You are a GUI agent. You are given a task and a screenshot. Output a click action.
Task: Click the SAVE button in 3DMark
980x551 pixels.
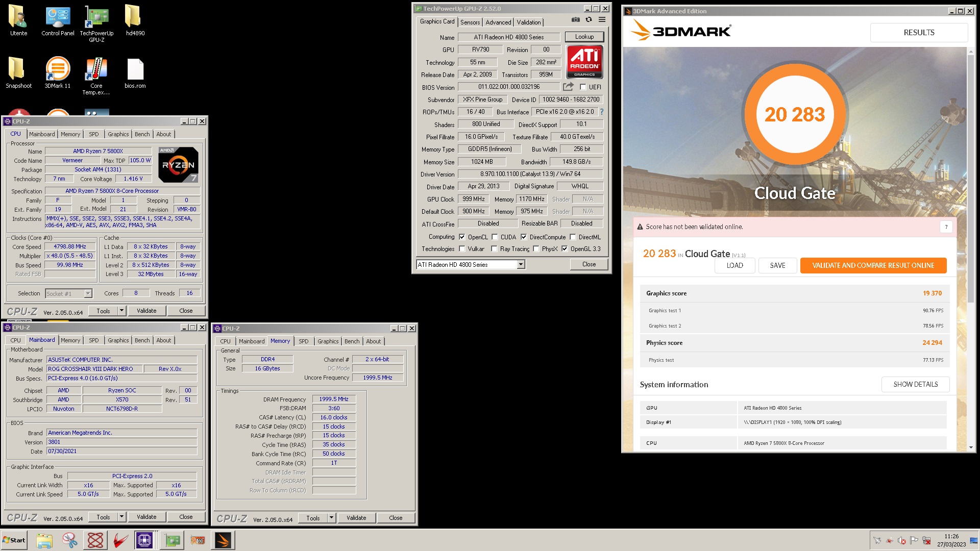[777, 265]
